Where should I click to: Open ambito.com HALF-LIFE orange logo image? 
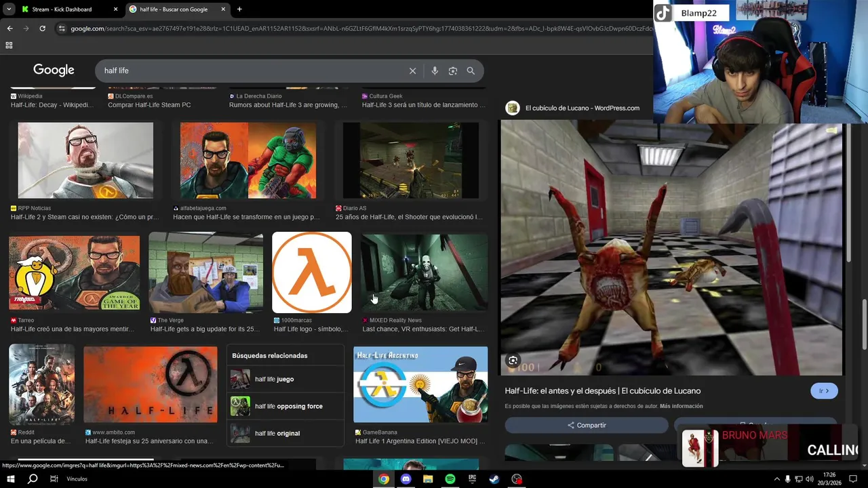[151, 384]
